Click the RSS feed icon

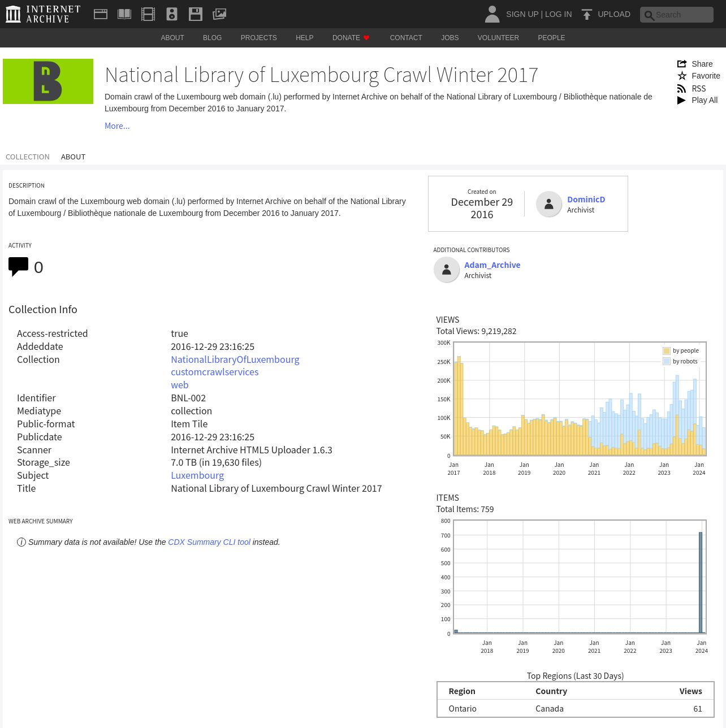pyautogui.click(x=682, y=88)
